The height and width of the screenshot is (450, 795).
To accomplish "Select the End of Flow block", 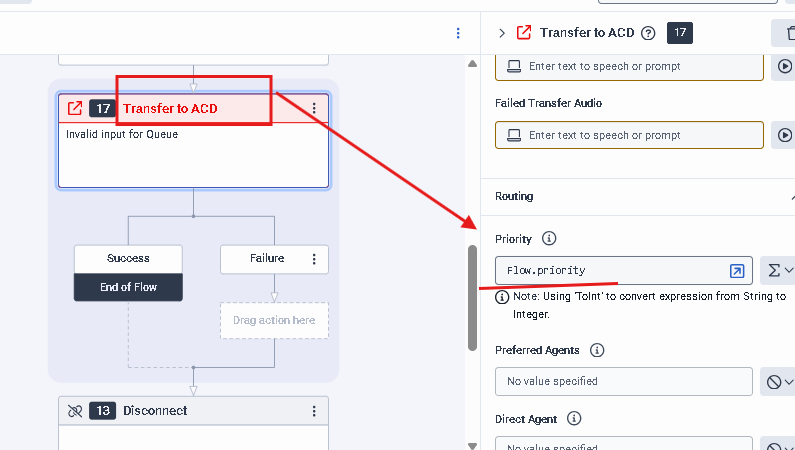I will [128, 287].
